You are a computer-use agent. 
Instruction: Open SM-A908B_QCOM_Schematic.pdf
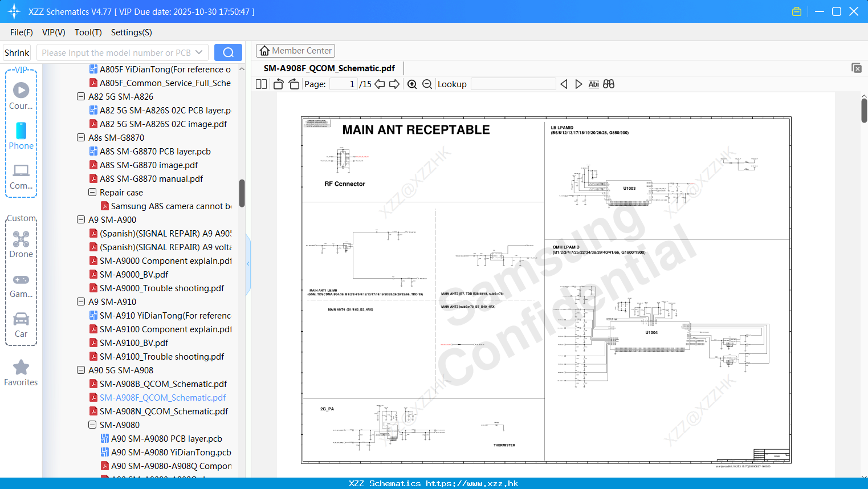[158, 384]
